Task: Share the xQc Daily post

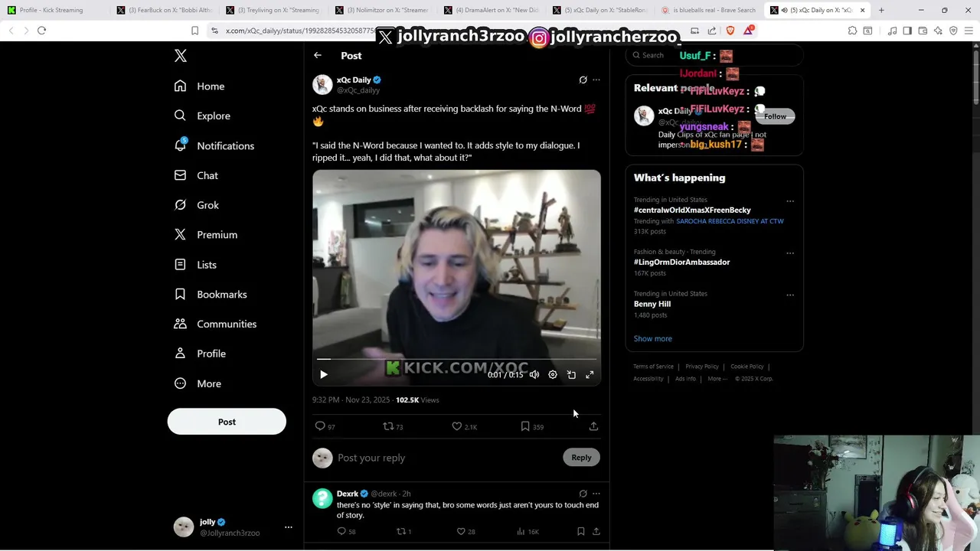Action: coord(593,426)
